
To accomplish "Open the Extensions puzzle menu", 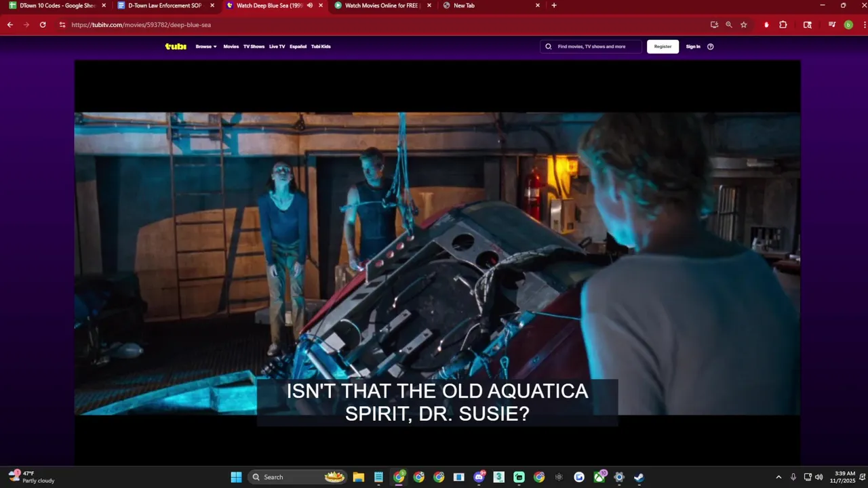I will click(783, 24).
